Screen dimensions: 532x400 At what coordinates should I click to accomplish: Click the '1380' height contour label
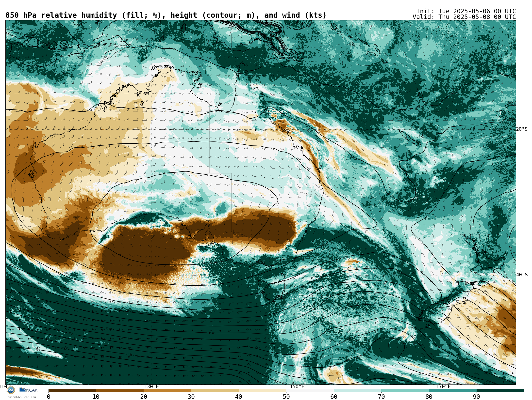109,329
